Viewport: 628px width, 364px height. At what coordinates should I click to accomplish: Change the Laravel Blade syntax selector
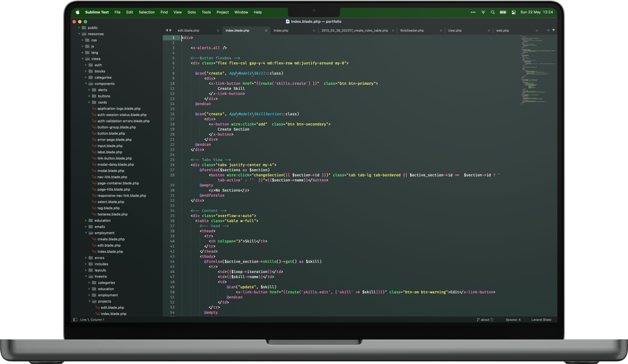(x=541, y=320)
